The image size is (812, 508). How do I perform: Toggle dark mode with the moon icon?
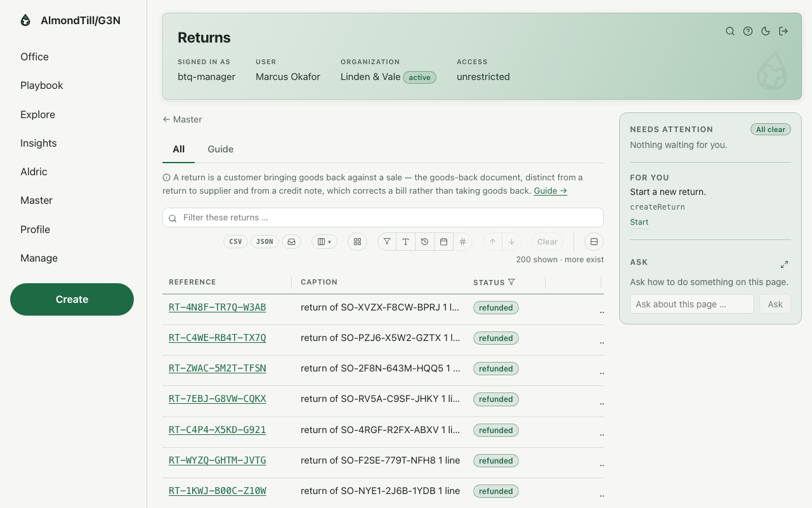[766, 31]
